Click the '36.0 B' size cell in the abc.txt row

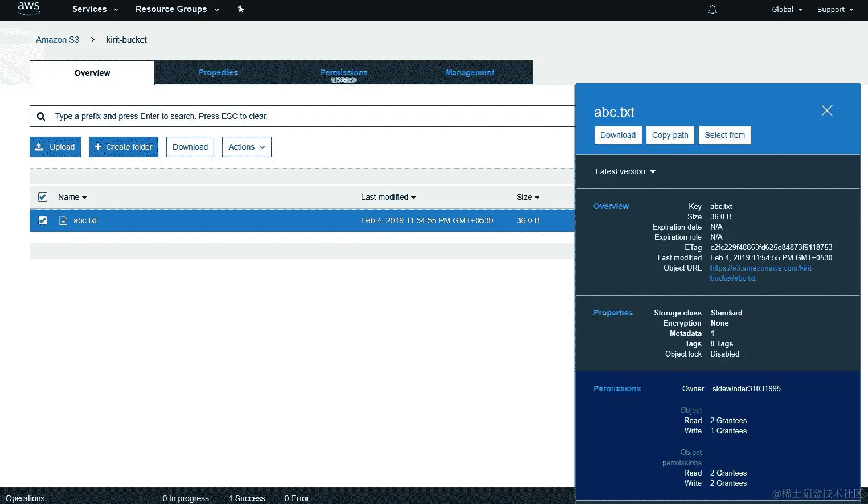point(528,220)
